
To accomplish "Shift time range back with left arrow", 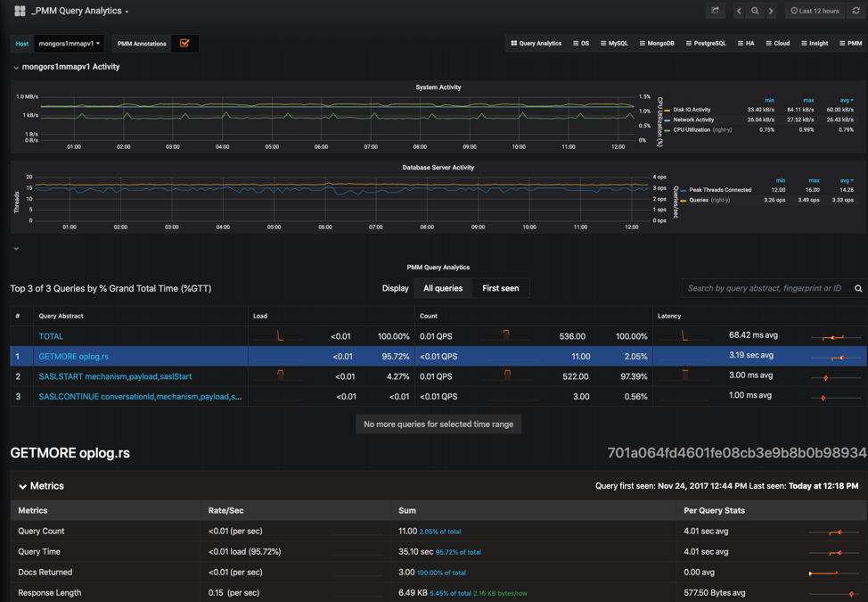I will click(740, 11).
